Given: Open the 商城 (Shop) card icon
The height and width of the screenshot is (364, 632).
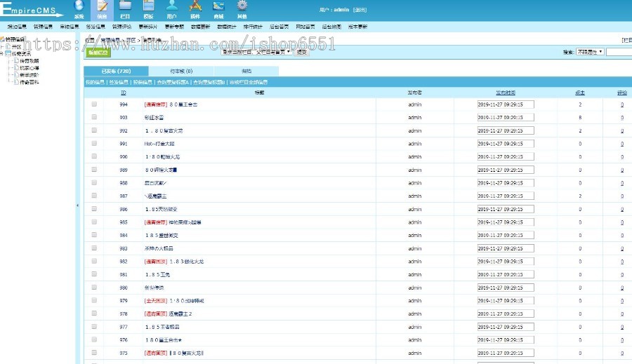Looking at the screenshot, I should coord(218,6).
